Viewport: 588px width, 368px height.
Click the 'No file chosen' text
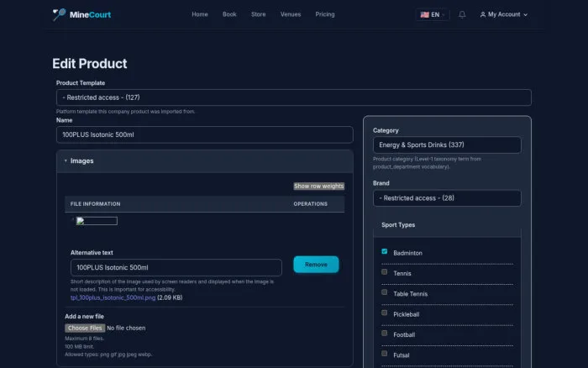click(x=126, y=328)
